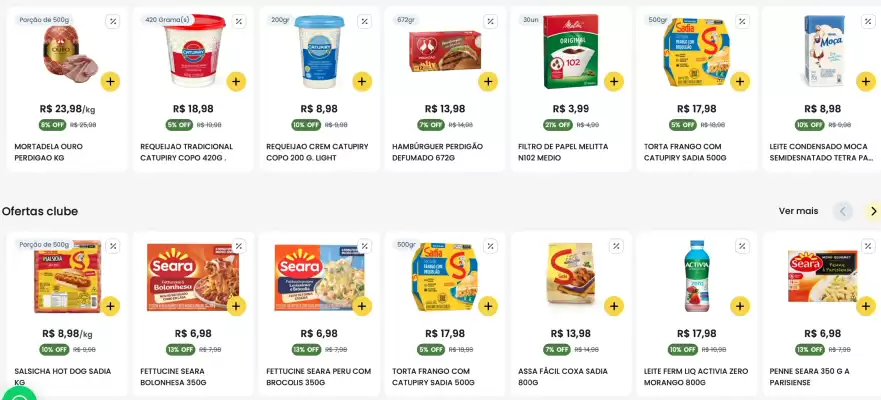
Task: Add Requeijão Tradicional Catupiry 420g to cart
Action: (x=236, y=81)
